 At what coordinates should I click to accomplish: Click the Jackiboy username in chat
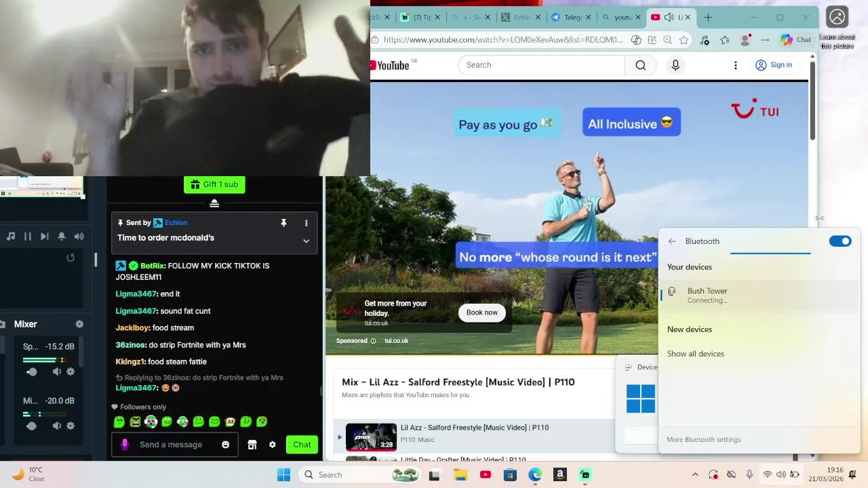tap(132, 328)
